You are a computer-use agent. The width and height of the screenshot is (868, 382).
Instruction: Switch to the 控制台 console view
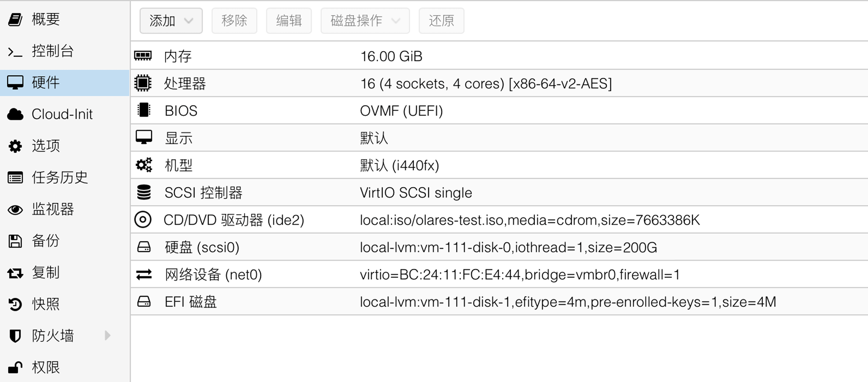(x=52, y=51)
